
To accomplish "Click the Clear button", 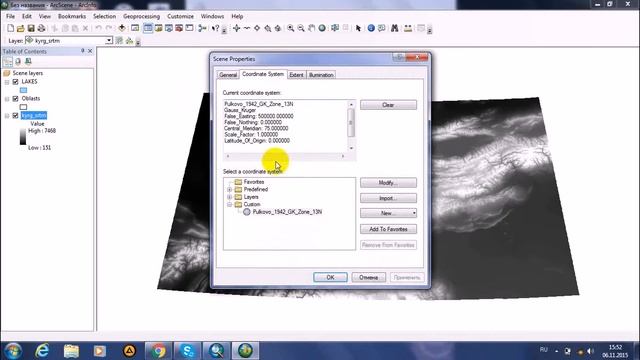I will coord(388,105).
